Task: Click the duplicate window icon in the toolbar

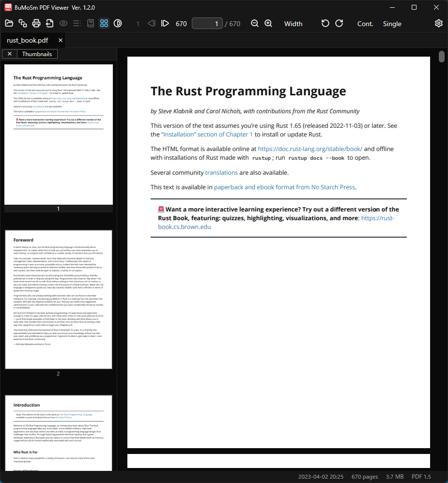Action: tap(23, 23)
